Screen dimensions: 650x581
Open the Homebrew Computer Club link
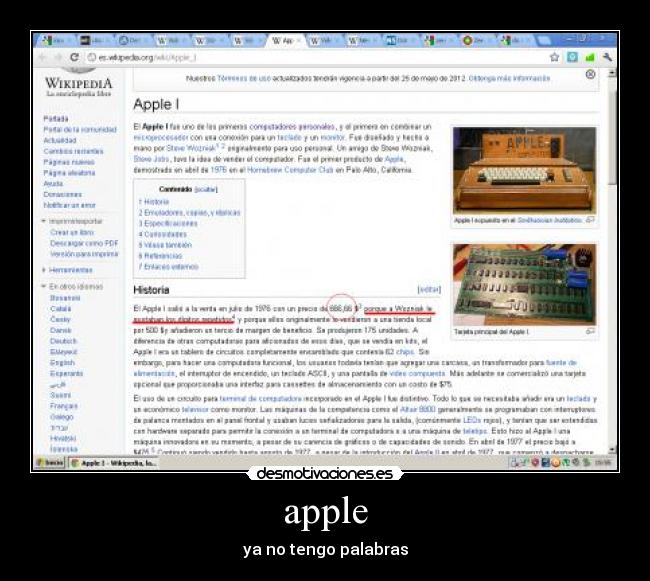pyautogui.click(x=290, y=169)
